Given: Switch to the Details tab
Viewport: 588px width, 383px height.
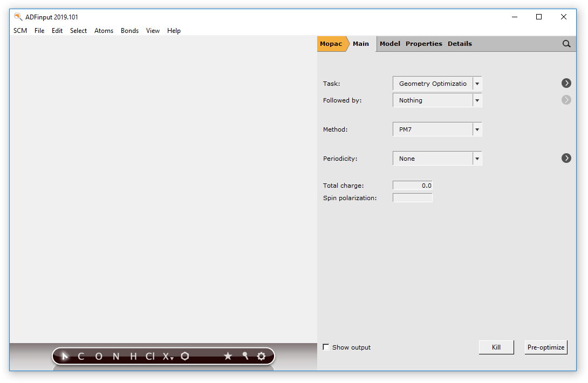Looking at the screenshot, I should [x=460, y=44].
